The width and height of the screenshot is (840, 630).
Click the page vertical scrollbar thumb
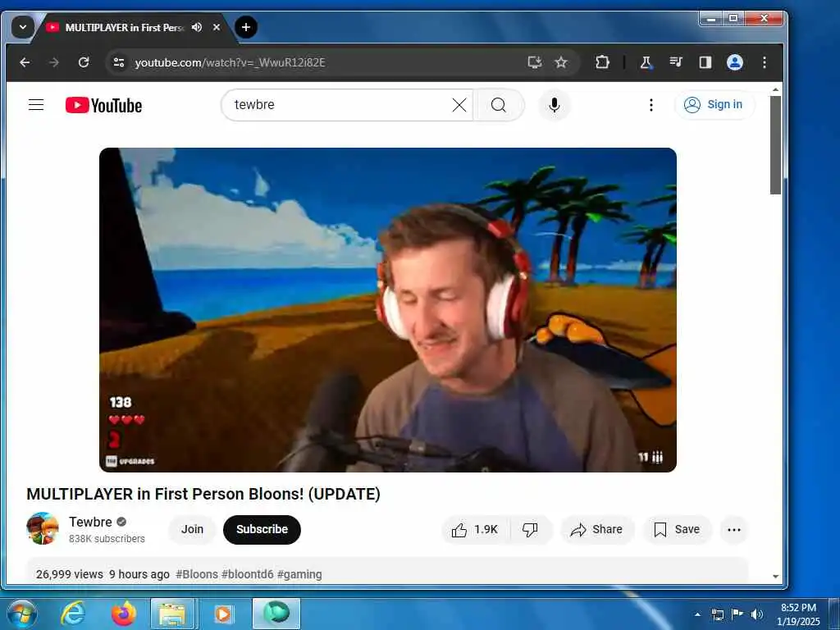coord(775,144)
